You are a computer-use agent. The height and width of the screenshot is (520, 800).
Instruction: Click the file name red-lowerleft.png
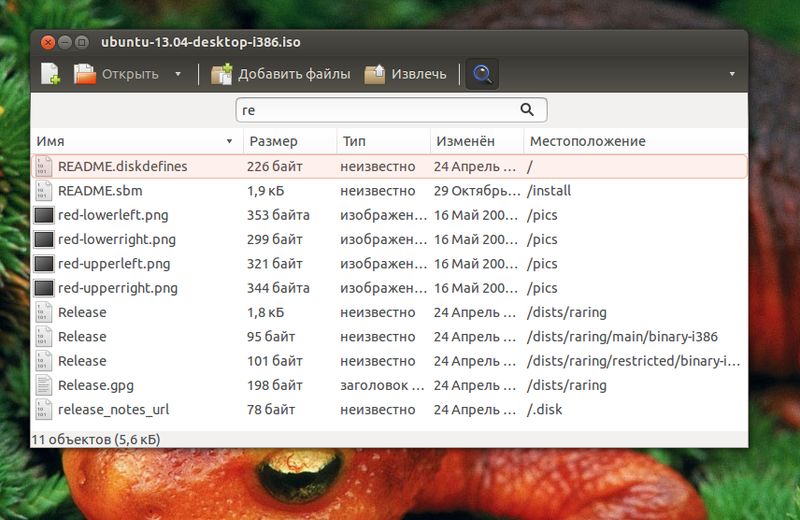click(x=113, y=215)
